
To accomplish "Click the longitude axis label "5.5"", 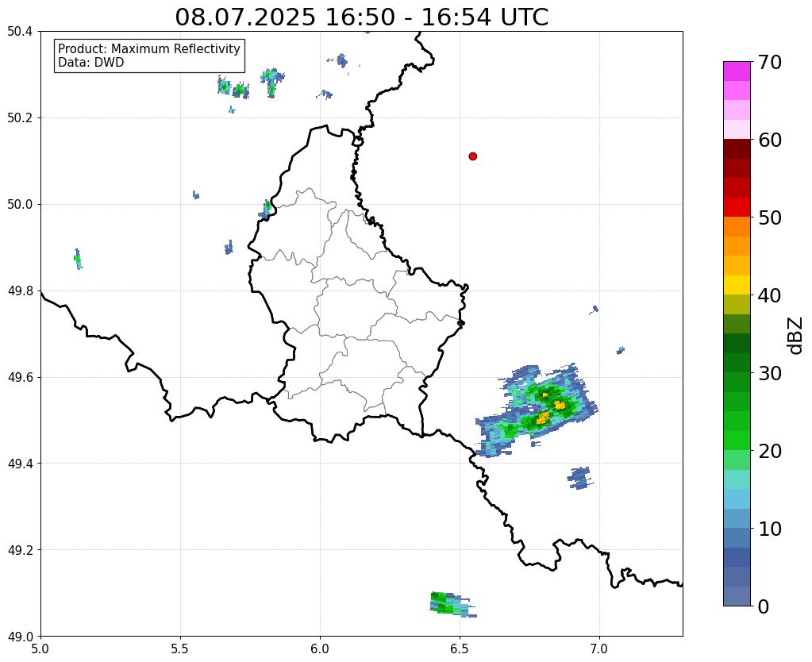I will tap(180, 649).
